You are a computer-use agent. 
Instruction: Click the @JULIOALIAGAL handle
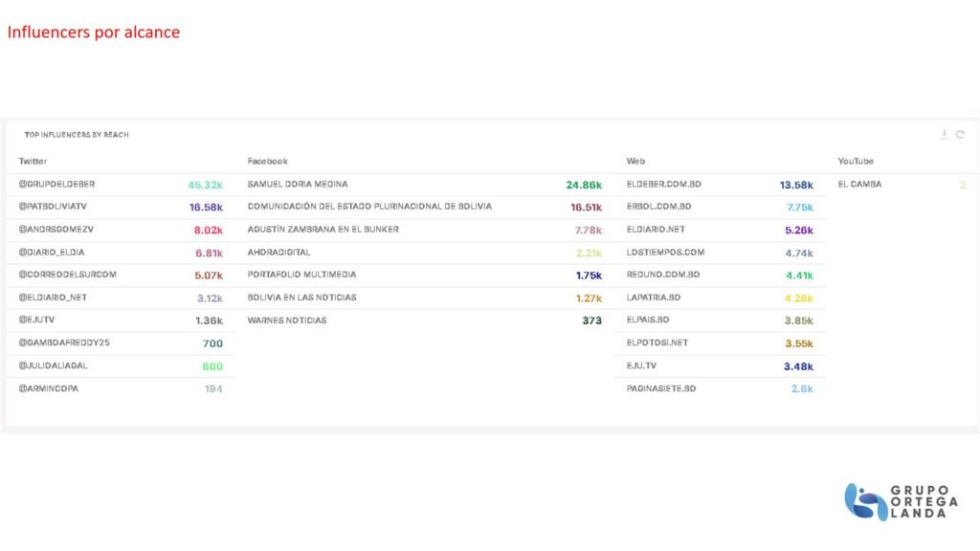(54, 365)
